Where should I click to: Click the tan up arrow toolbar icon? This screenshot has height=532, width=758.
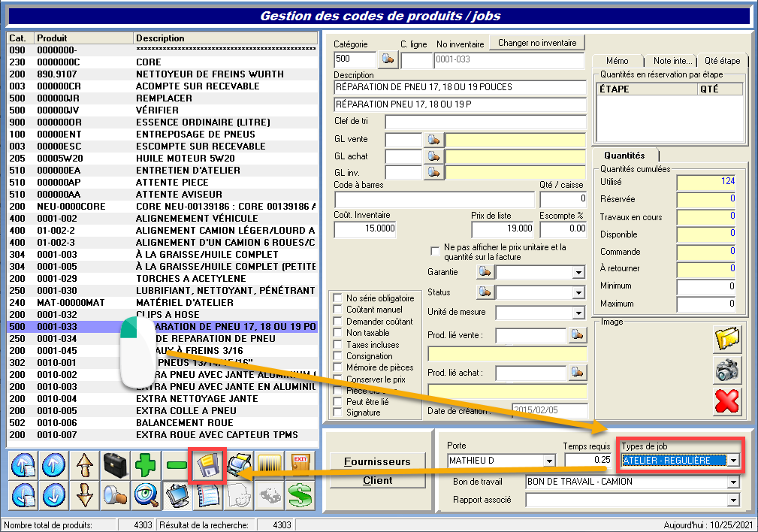tap(85, 466)
